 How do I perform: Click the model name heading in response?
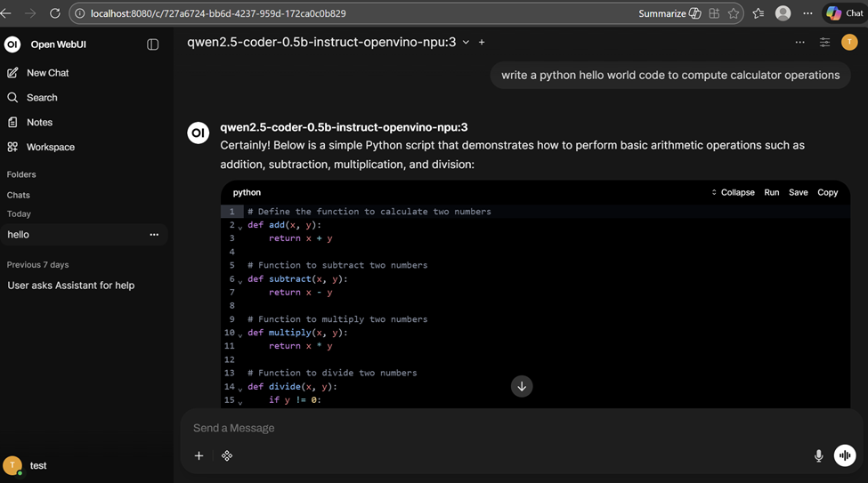tap(344, 127)
